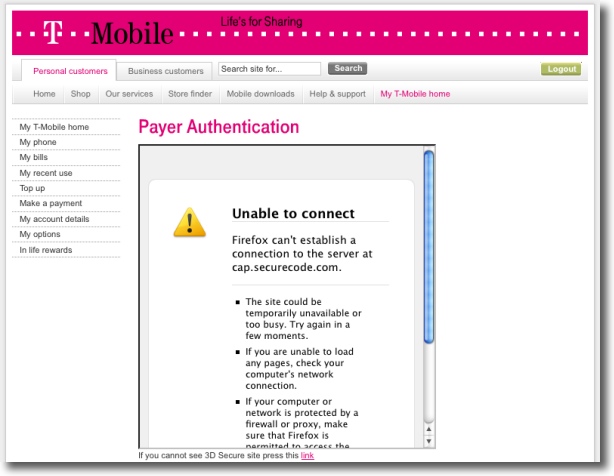Open Store finder in the navigation bar
Image resolution: width=614 pixels, height=476 pixels.
click(x=190, y=94)
